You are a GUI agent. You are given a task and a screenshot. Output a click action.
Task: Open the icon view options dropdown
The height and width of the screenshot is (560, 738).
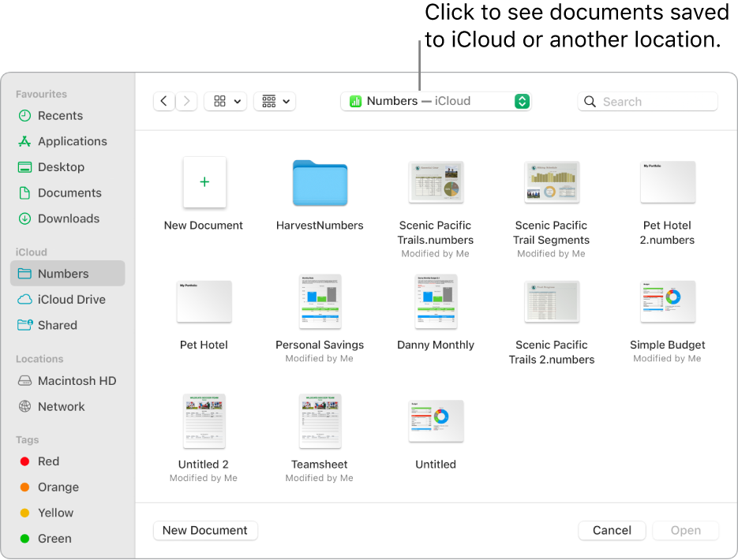[225, 101]
